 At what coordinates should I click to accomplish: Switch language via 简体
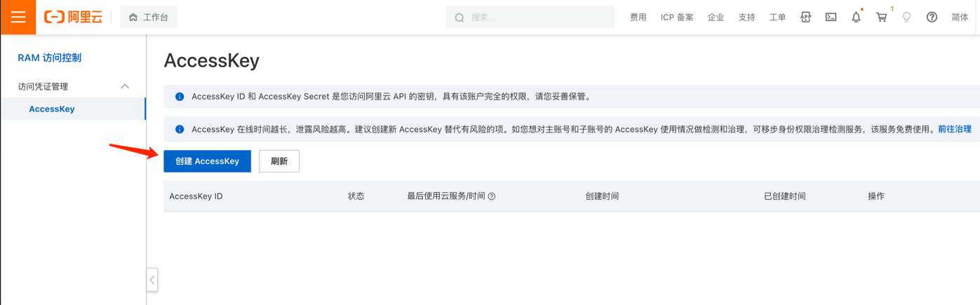coord(960,18)
